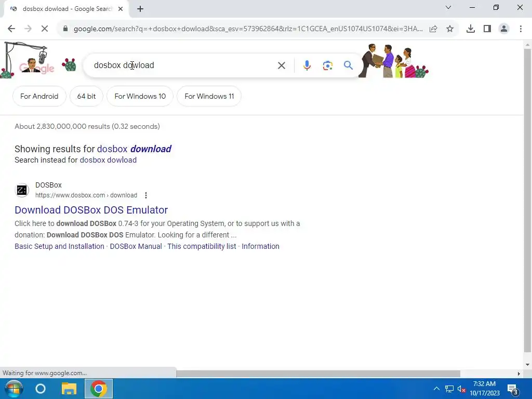
Task: Click the dosbox.com download URL text
Action: pyautogui.click(x=86, y=195)
